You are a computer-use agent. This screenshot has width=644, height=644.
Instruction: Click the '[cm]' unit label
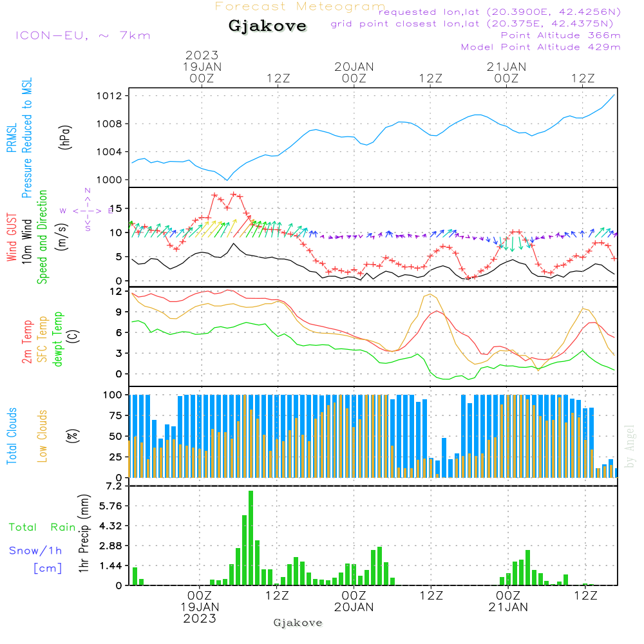48,569
